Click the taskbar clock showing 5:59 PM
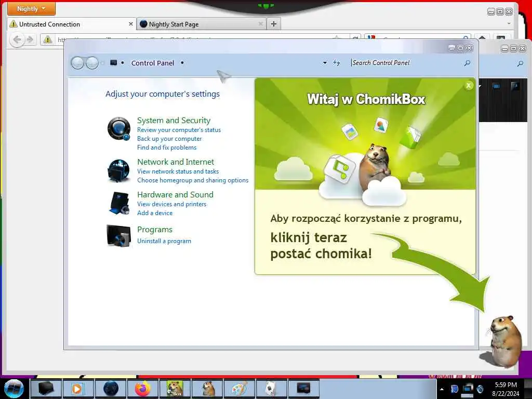 point(506,389)
